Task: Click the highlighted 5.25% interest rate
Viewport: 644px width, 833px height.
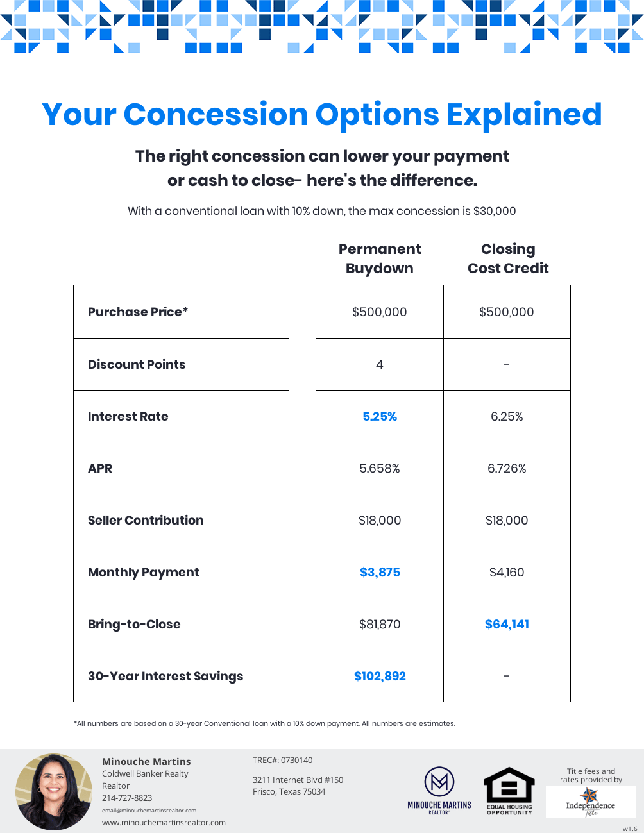Action: (x=380, y=417)
